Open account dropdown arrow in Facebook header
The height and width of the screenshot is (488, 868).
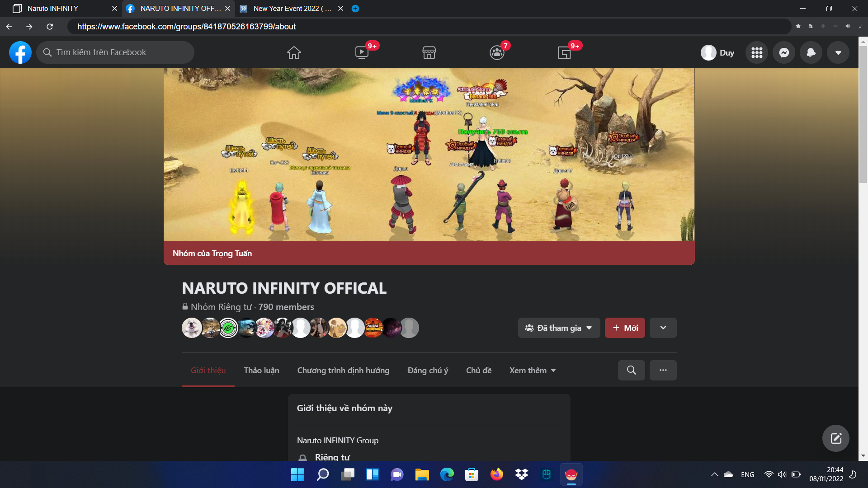point(838,52)
